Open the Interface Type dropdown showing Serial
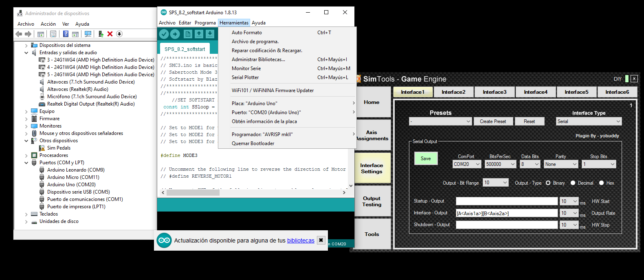 pyautogui.click(x=589, y=121)
